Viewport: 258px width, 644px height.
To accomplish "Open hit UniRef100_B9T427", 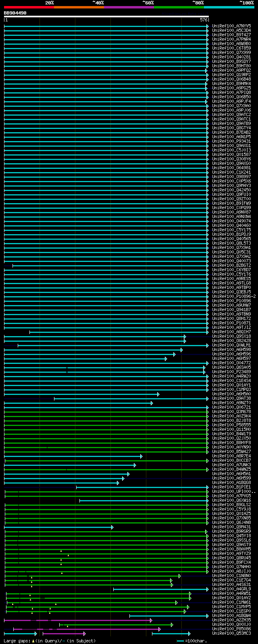I will [231, 35].
